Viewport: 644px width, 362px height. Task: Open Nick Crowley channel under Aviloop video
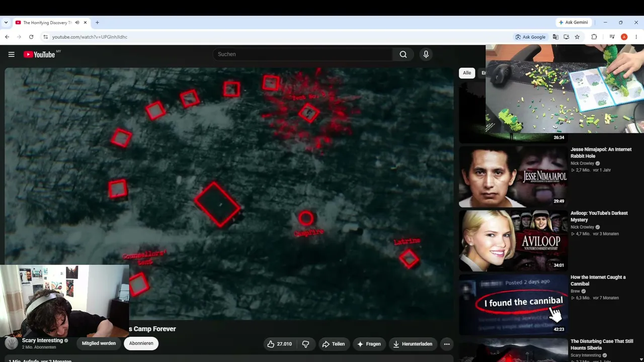(582, 227)
